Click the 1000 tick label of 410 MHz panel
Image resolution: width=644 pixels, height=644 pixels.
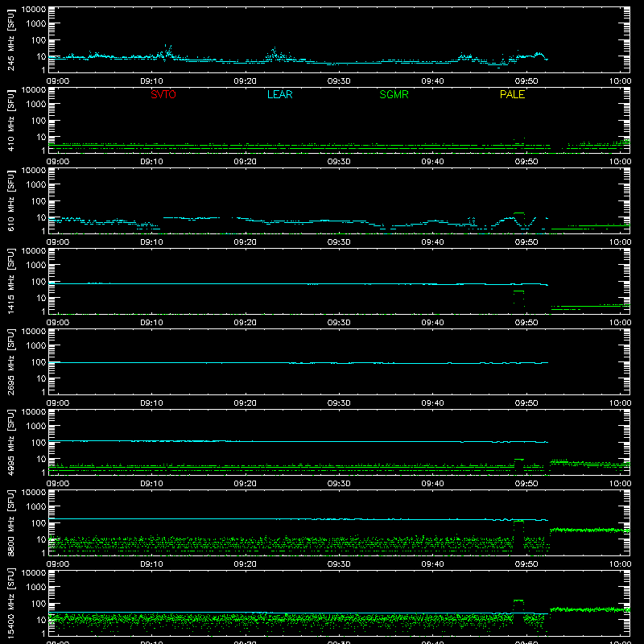(36, 105)
